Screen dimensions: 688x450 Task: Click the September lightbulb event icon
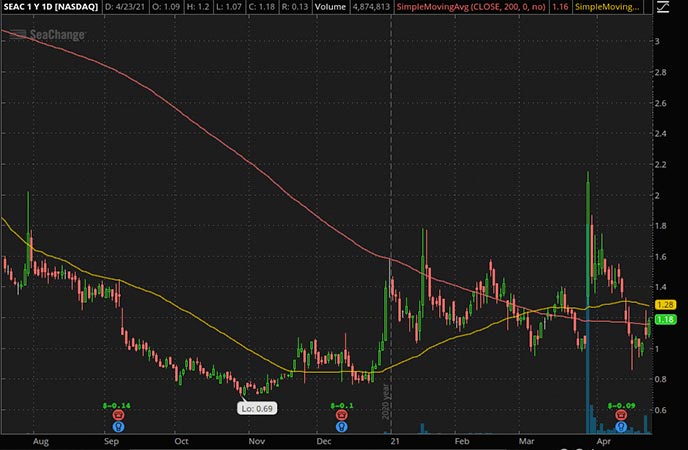[x=118, y=426]
